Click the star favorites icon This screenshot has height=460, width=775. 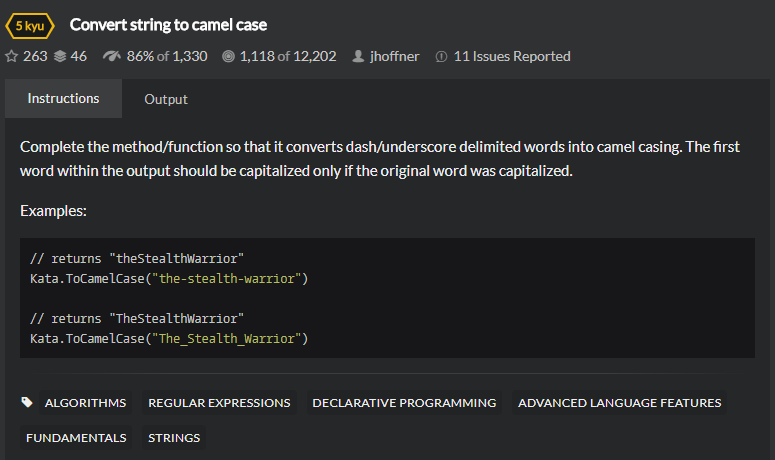coord(12,56)
